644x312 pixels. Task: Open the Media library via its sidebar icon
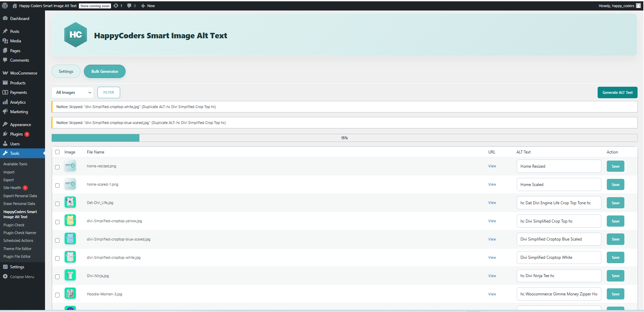click(5, 41)
